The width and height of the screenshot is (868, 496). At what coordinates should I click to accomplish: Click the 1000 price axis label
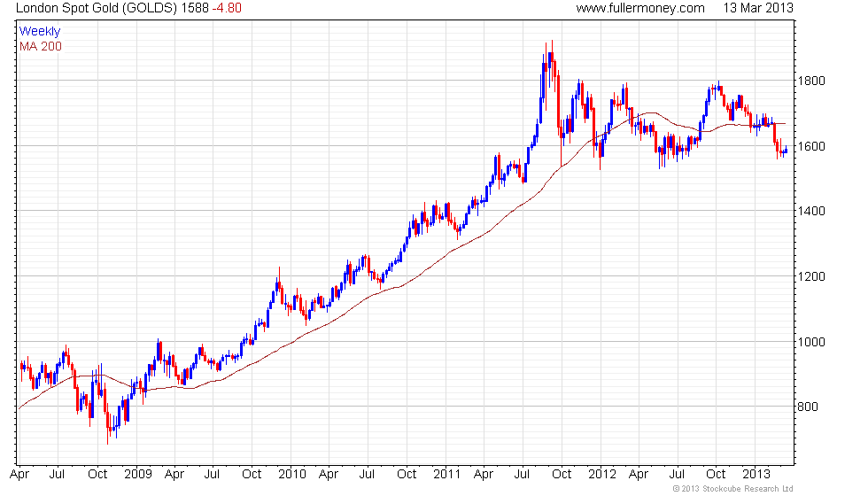pyautogui.click(x=811, y=342)
